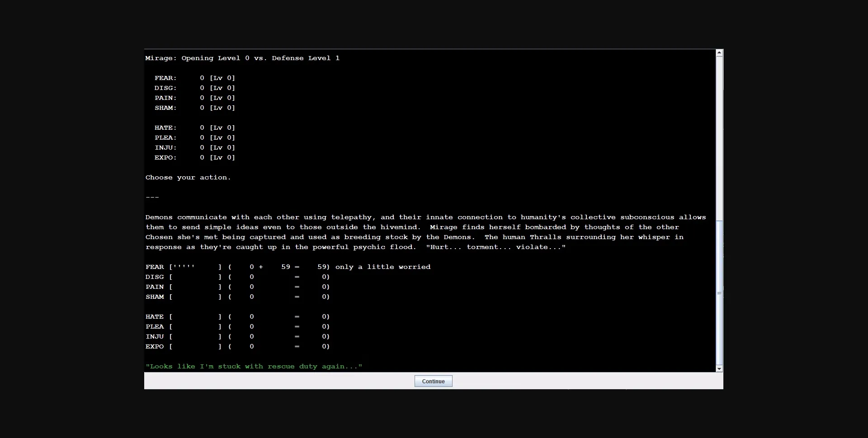This screenshot has width=868, height=438.
Task: Click the Mirage Opening Level header line
Action: (x=242, y=58)
